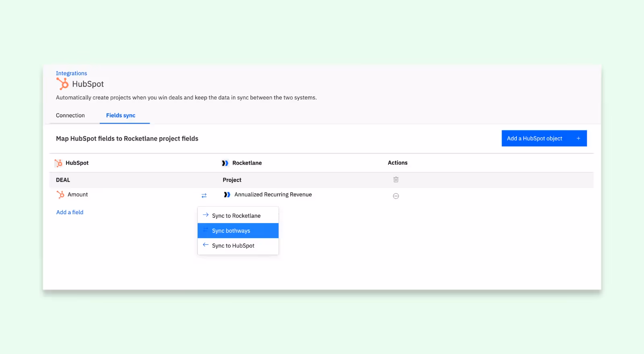This screenshot has height=354, width=644.
Task: Select the Sync bothways option
Action: pos(238,231)
